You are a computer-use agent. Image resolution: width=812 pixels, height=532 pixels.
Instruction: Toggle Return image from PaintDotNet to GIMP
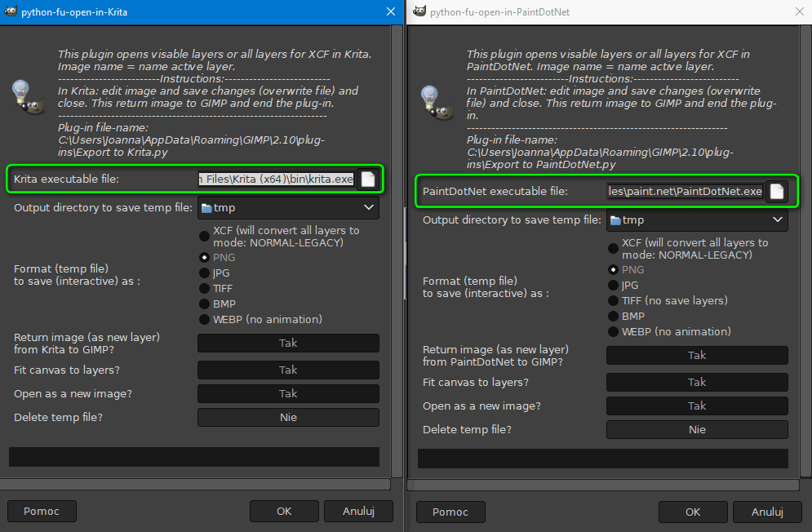(x=697, y=356)
